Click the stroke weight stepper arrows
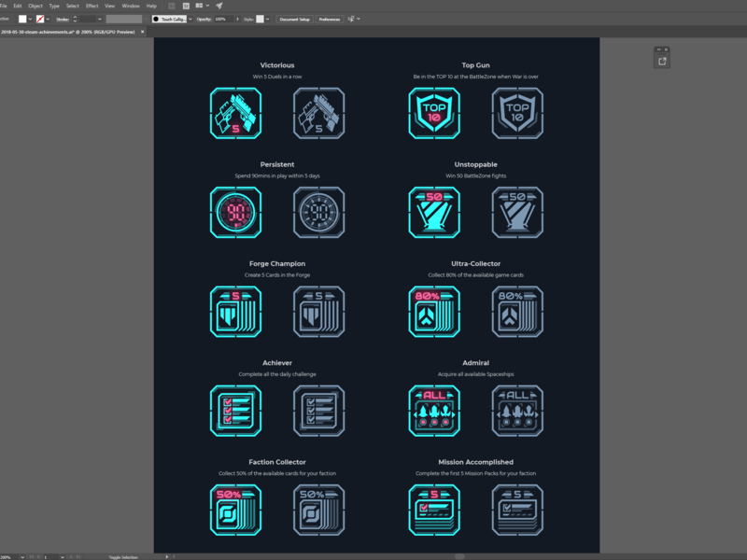 pyautogui.click(x=75, y=19)
